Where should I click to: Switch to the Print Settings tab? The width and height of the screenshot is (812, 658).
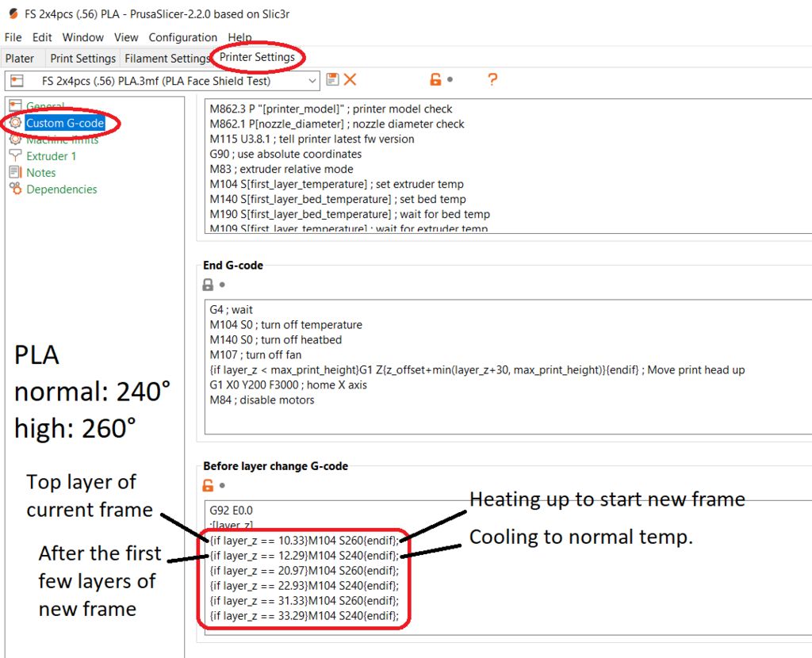point(82,59)
